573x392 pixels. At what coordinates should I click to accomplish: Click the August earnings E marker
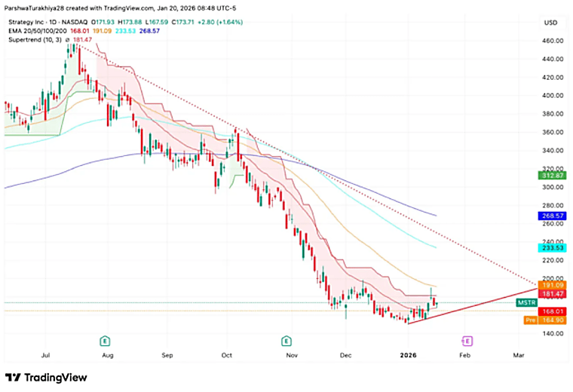[x=105, y=341]
